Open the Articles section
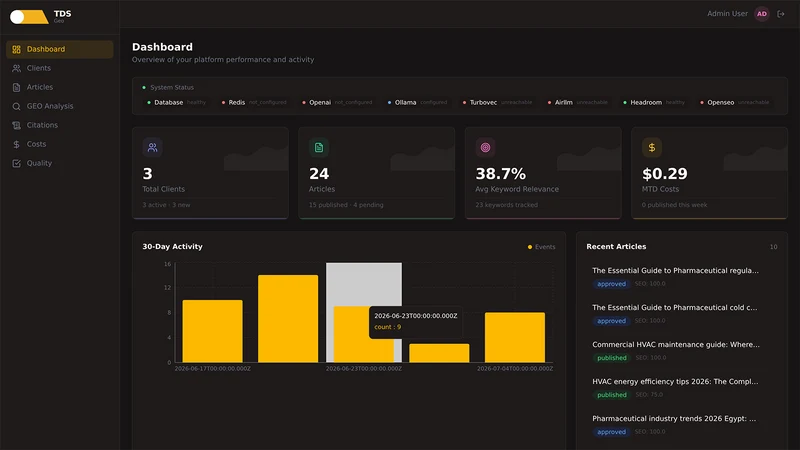The width and height of the screenshot is (800, 450). pos(60,87)
